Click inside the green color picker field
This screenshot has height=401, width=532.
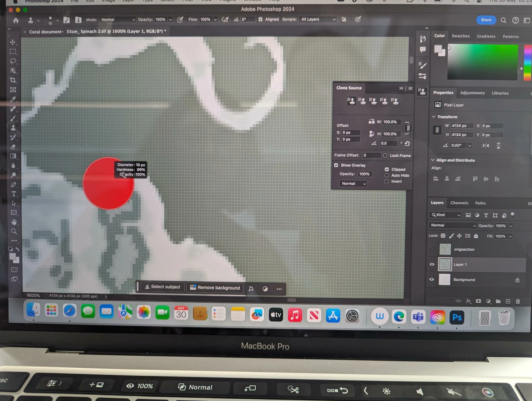click(x=482, y=62)
